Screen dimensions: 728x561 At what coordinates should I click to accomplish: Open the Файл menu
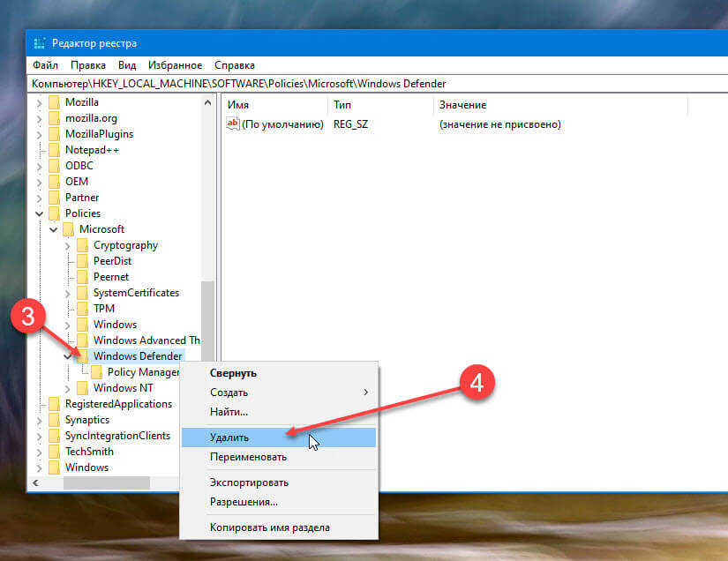click(45, 65)
